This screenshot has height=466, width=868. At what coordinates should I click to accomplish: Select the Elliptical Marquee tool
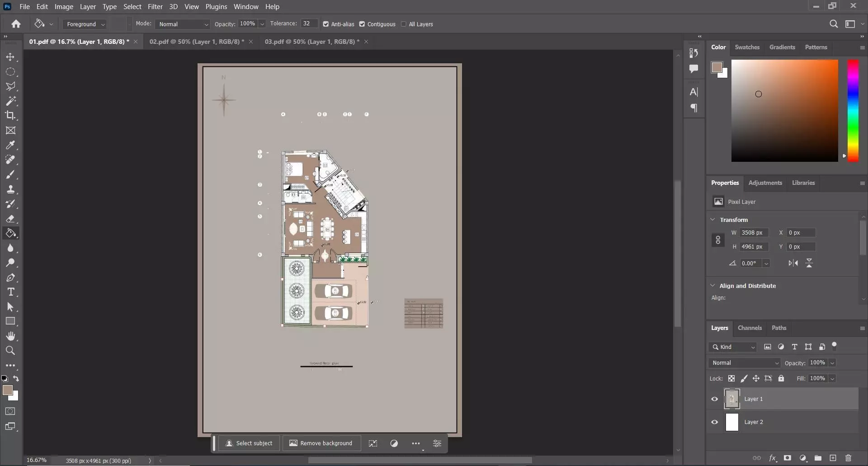pyautogui.click(x=10, y=72)
